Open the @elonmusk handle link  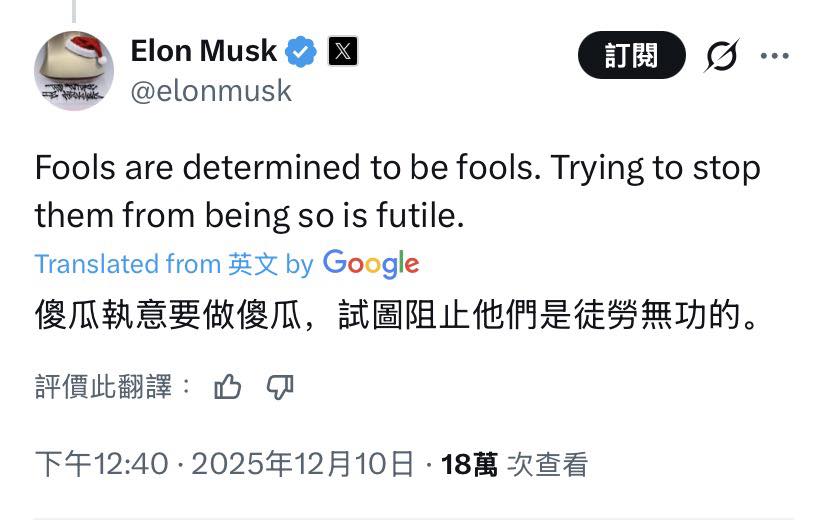(211, 91)
